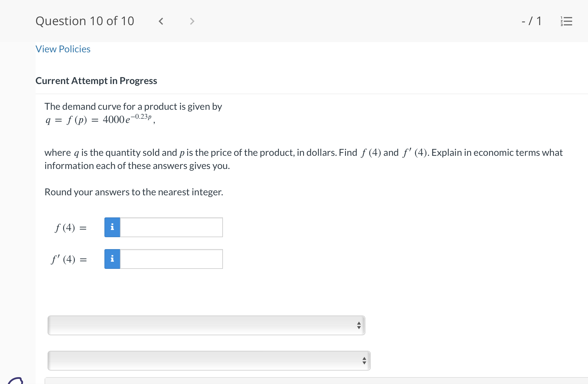
Task: Click inside the f(4) answer box
Action: (x=171, y=227)
